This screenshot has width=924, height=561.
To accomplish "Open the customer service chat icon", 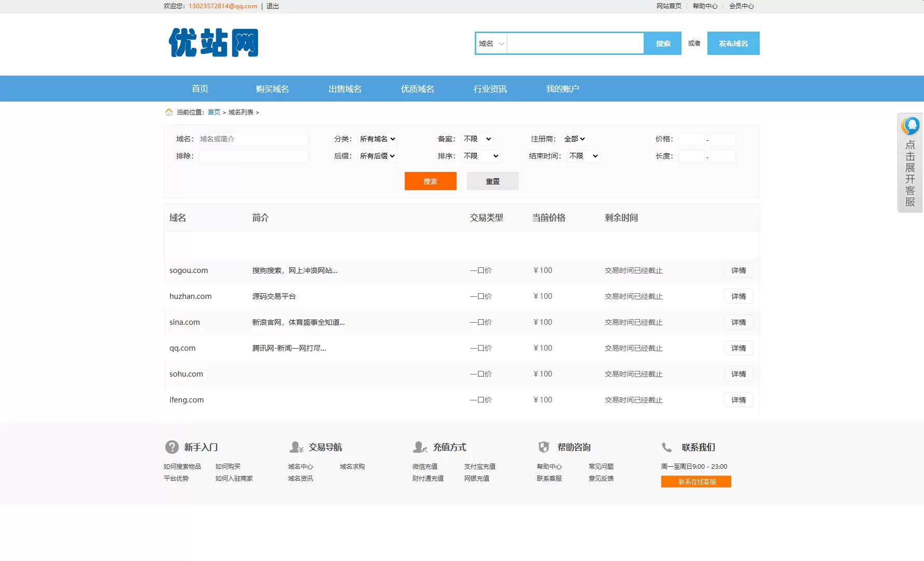I will click(910, 126).
